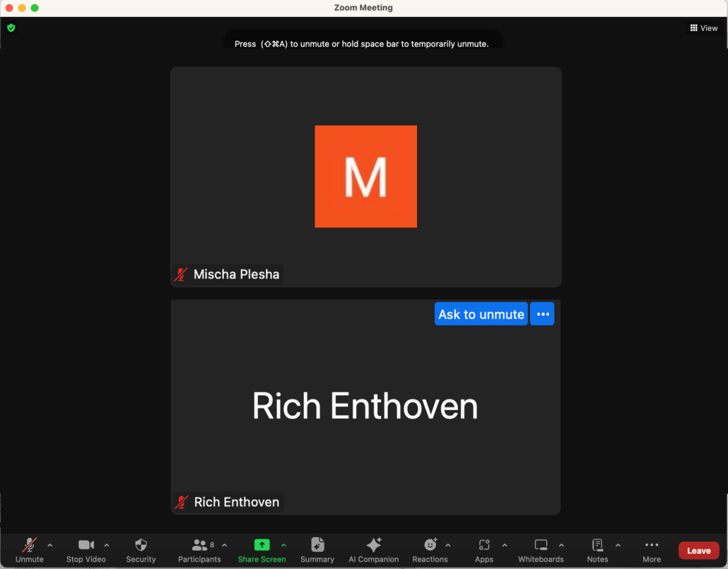Viewport: 728px width, 569px height.
Task: Unmute your microphone
Action: point(29,551)
